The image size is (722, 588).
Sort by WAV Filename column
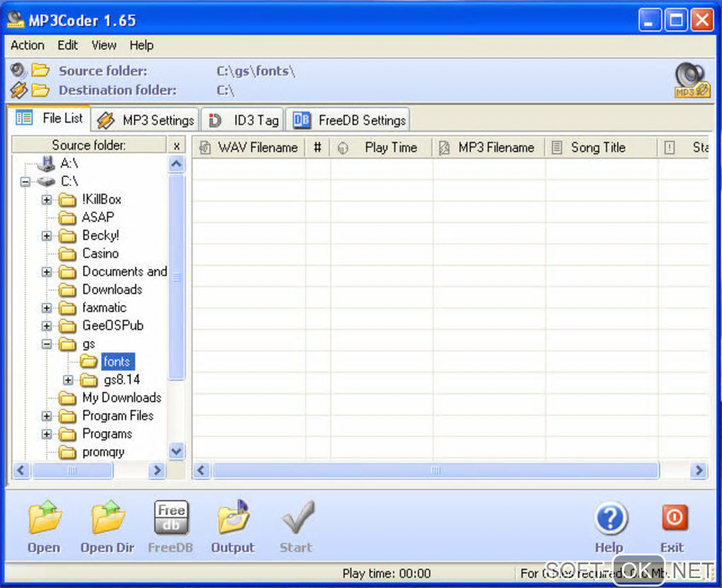click(248, 147)
